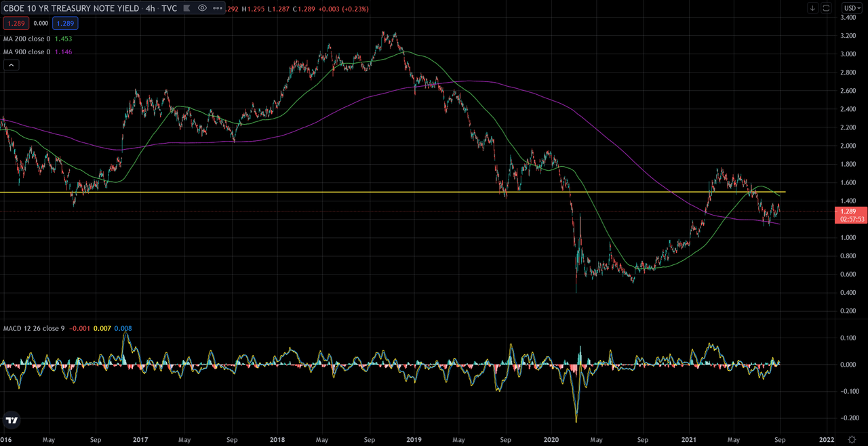Click the TradingView logo

(x=11, y=420)
